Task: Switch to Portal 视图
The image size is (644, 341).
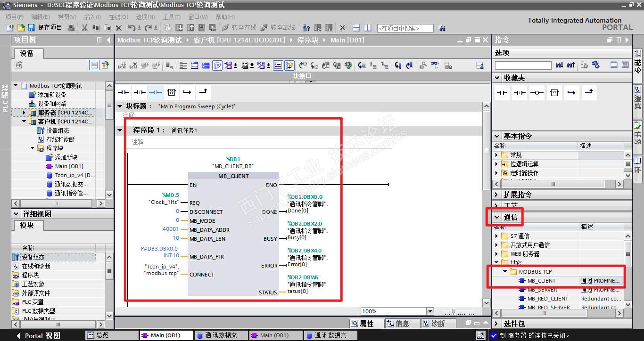Action: click(x=38, y=336)
